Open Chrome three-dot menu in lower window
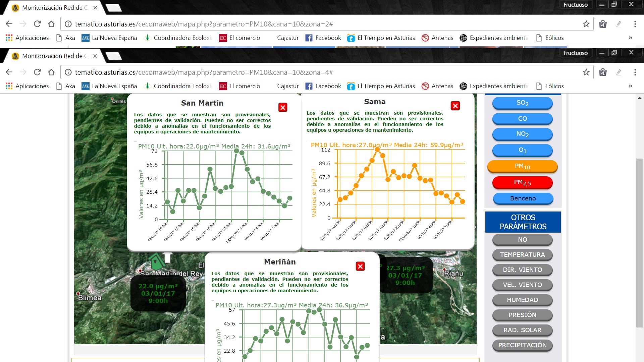 point(635,72)
